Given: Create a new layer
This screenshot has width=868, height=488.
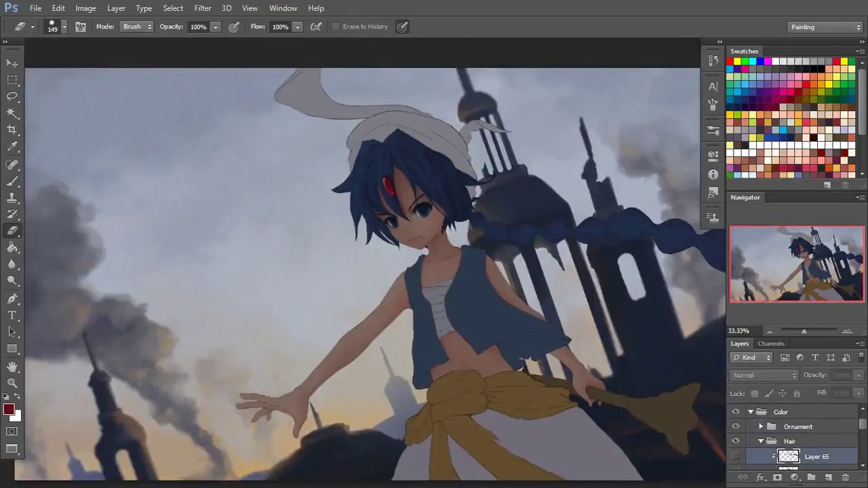Looking at the screenshot, I should point(828,477).
